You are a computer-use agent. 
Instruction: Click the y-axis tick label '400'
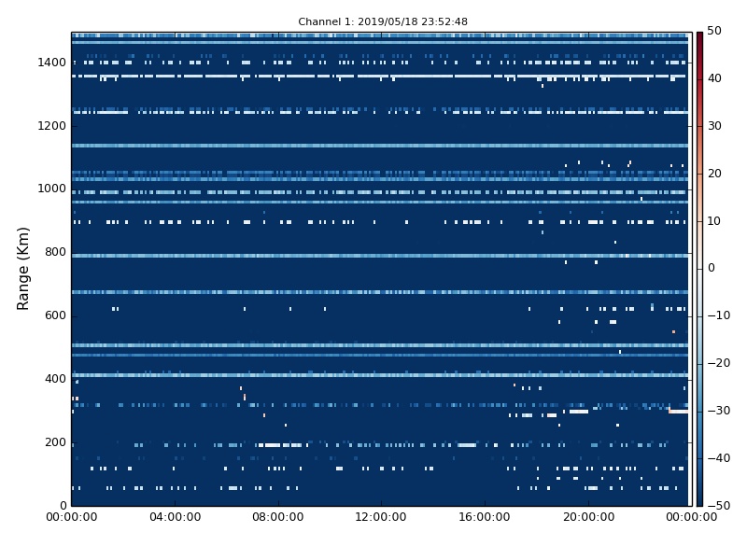[x=55, y=379]
